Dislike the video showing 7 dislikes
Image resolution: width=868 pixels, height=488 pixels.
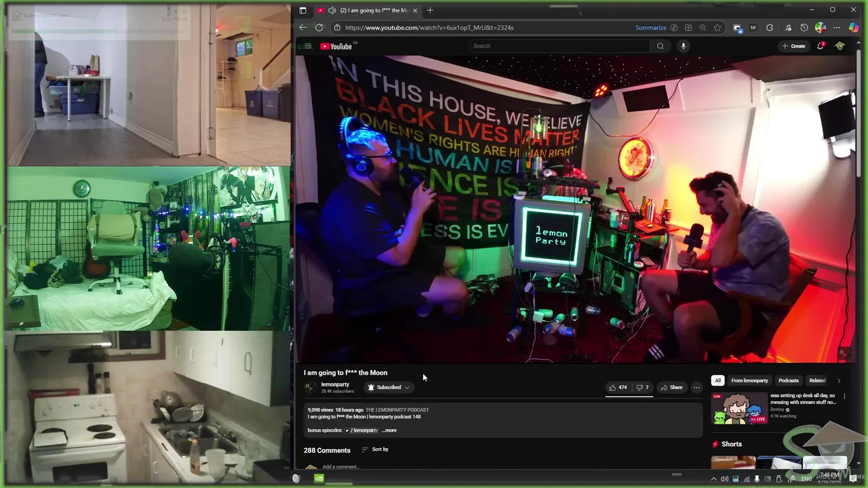(642, 388)
